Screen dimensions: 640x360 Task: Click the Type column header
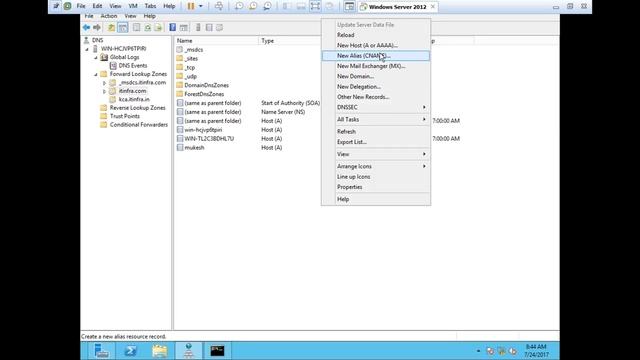(291, 41)
